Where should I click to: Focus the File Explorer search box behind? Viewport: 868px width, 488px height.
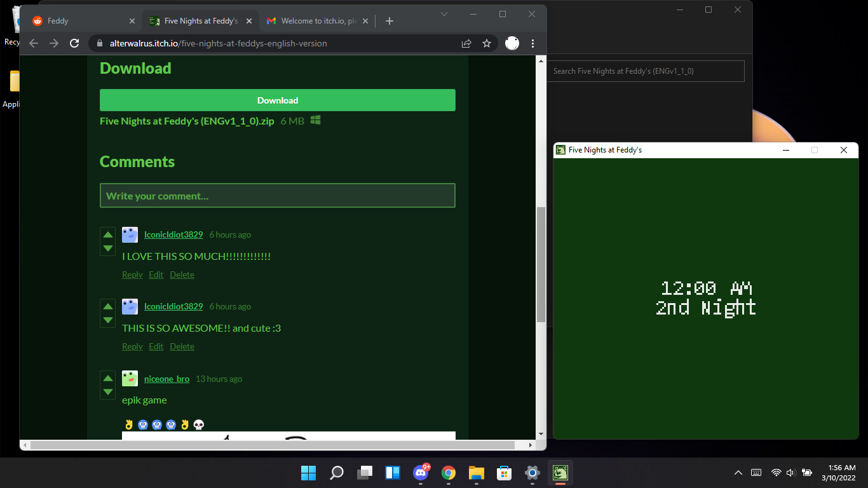click(x=645, y=71)
